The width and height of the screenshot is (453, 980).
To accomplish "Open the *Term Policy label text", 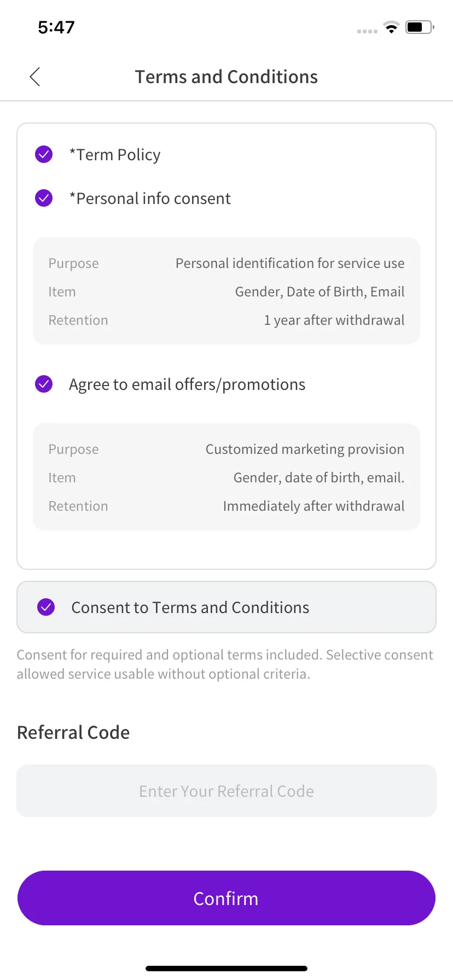I will coord(115,155).
